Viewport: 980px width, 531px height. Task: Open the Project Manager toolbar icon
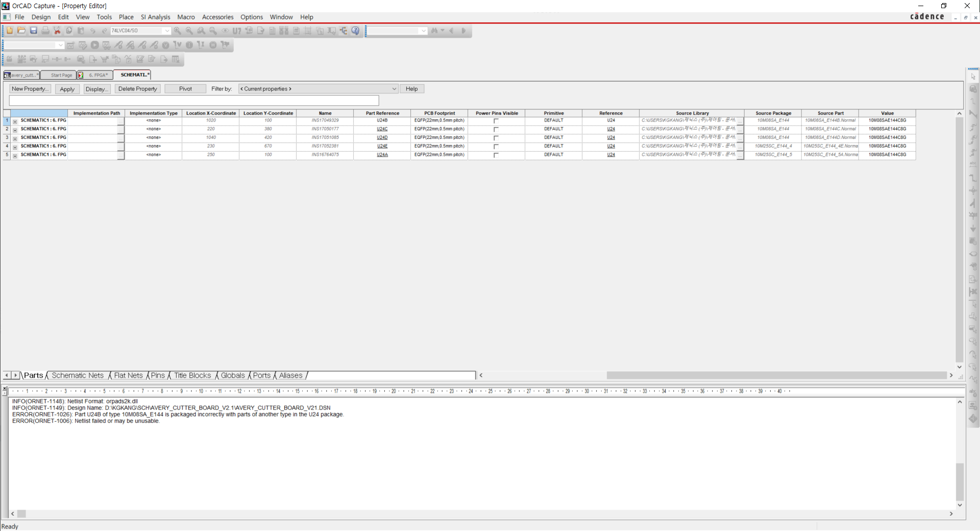(344, 31)
